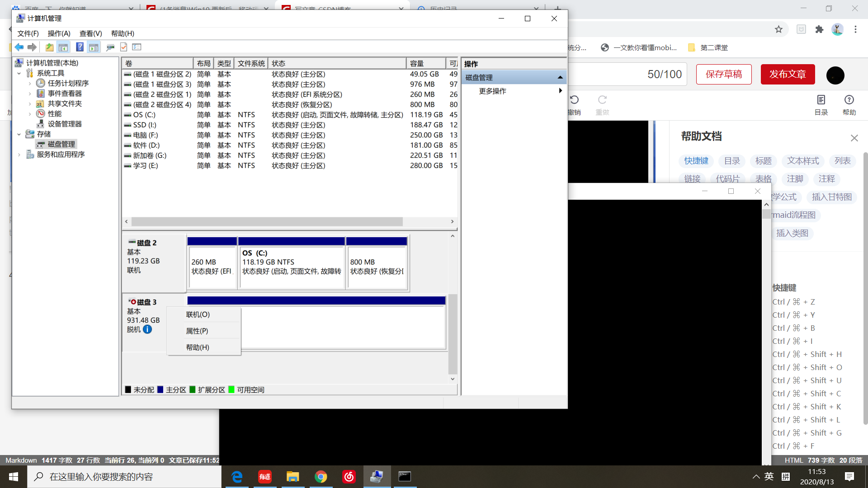The width and height of the screenshot is (868, 488).
Task: Toggle the Show/Hide Action Pane button
Action: 94,47
